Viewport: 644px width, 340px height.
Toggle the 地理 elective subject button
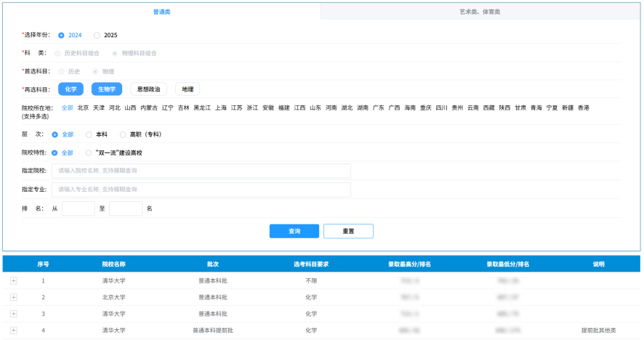188,89
